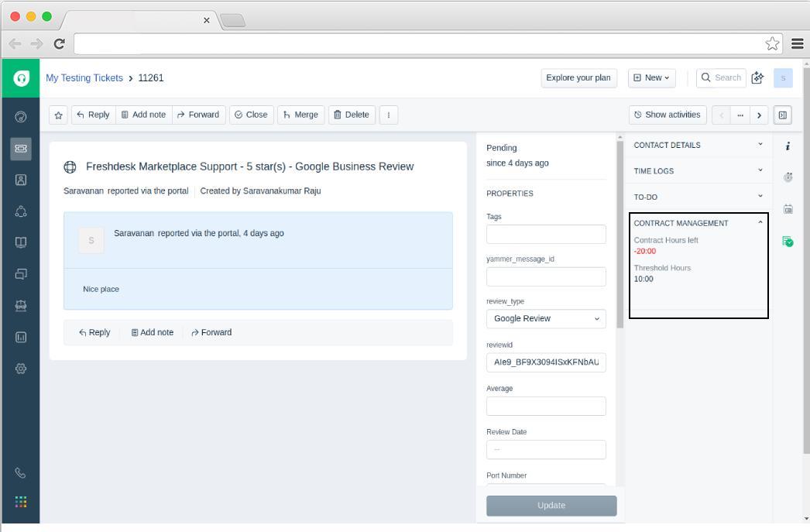810x532 pixels.
Task: Open the to-do calendar icon
Action: point(788,209)
